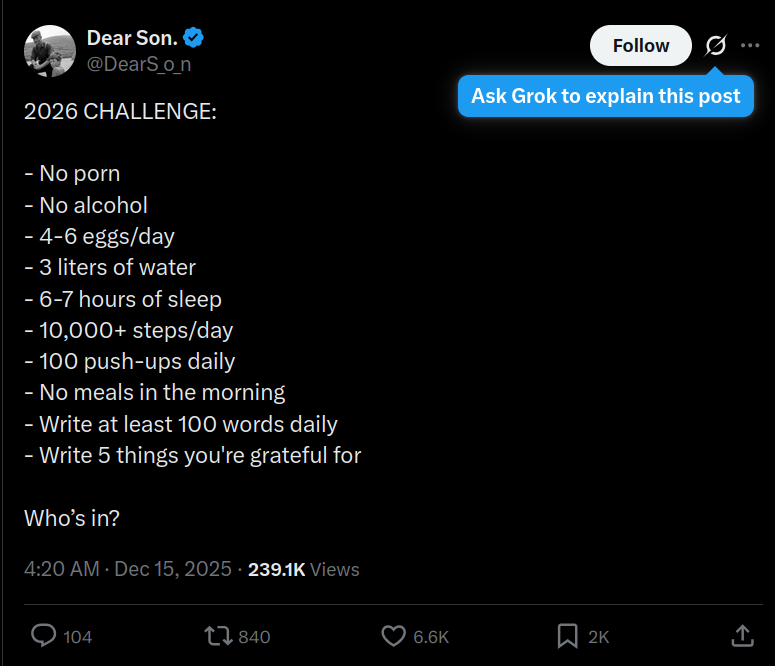The image size is (775, 666).
Task: Follow the Dear Son. account
Action: (x=640, y=46)
